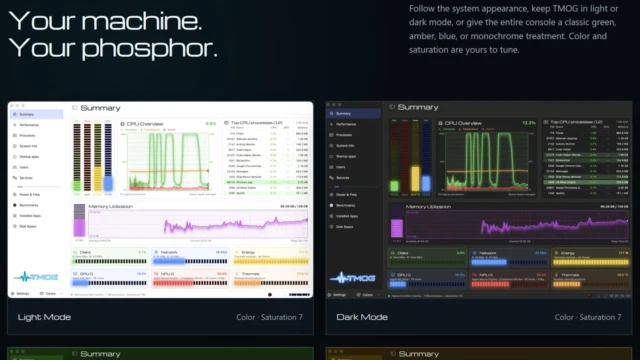Open NPU 0 card in Dark Mode
Viewport: 640px width, 360px height.
[x=509, y=280]
